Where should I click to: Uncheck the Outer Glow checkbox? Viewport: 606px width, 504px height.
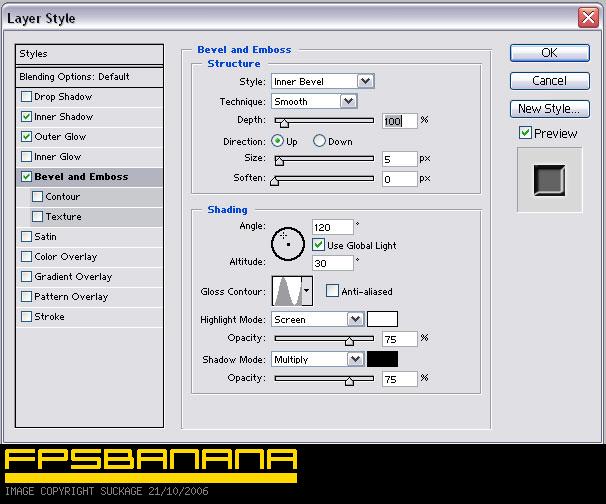point(26,137)
